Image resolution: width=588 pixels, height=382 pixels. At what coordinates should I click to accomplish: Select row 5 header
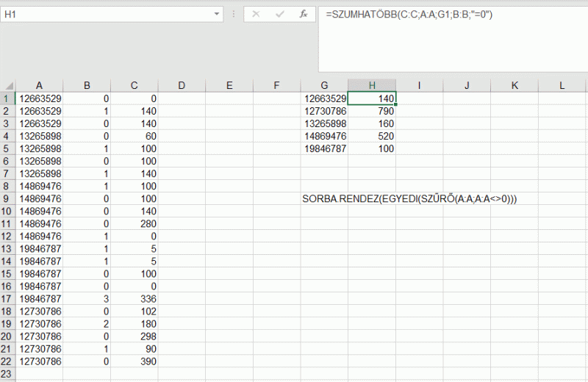pyautogui.click(x=7, y=148)
